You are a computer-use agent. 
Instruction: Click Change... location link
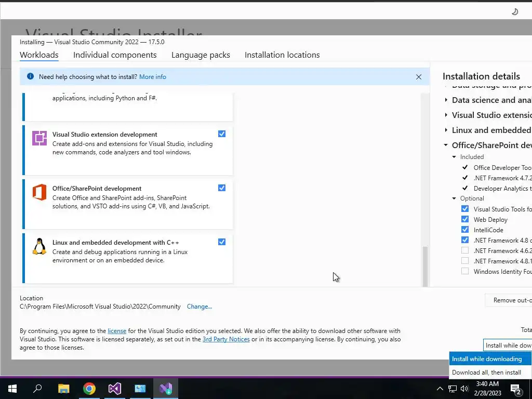pos(199,307)
